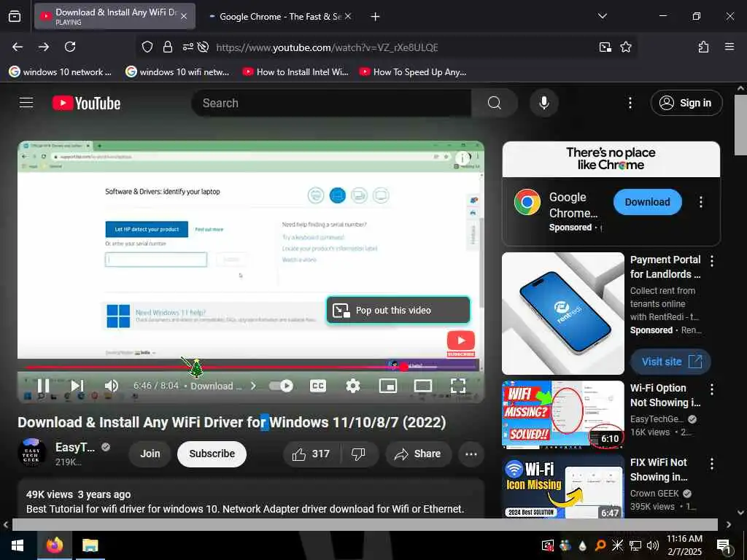Open YouTube settings three-dot menu
The height and width of the screenshot is (560, 747).
tap(630, 103)
